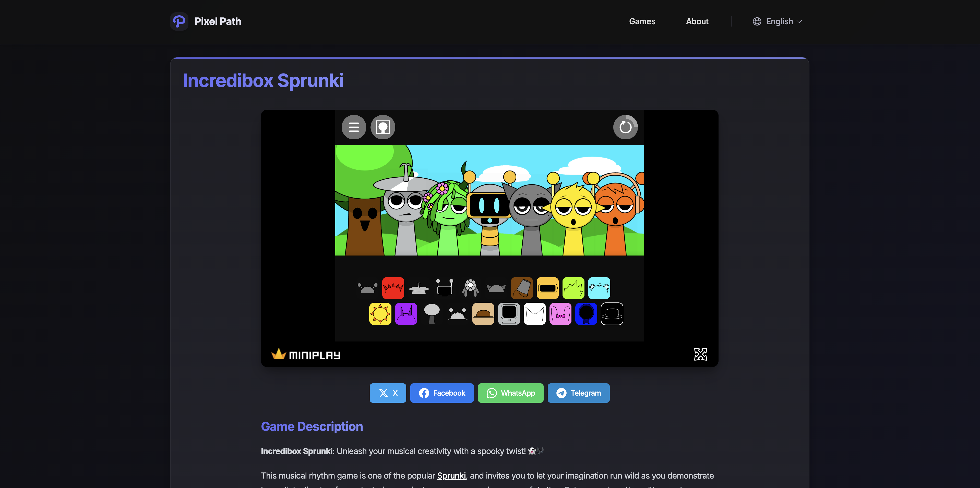The height and width of the screenshot is (488, 980).
Task: Select the brown bucket sound icon
Action: click(522, 288)
